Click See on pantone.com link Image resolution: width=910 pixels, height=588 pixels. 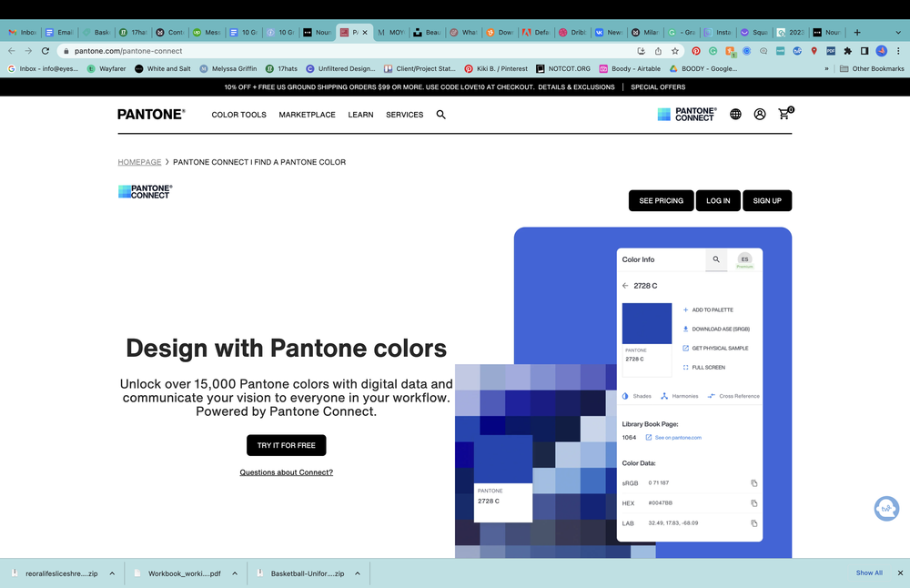[673, 438]
